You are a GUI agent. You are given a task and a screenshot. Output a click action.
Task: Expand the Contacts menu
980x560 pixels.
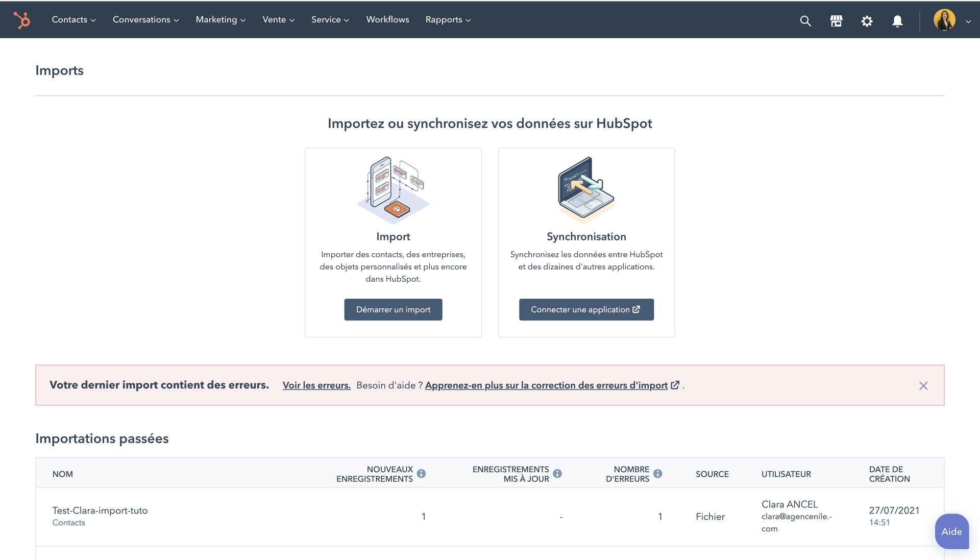[x=73, y=19]
